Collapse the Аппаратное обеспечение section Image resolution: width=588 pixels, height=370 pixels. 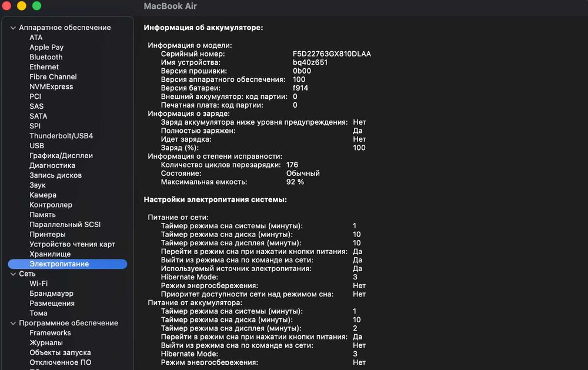point(13,28)
